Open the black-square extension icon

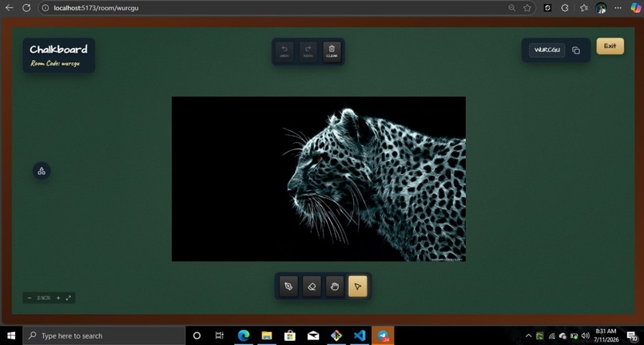pyautogui.click(x=547, y=8)
